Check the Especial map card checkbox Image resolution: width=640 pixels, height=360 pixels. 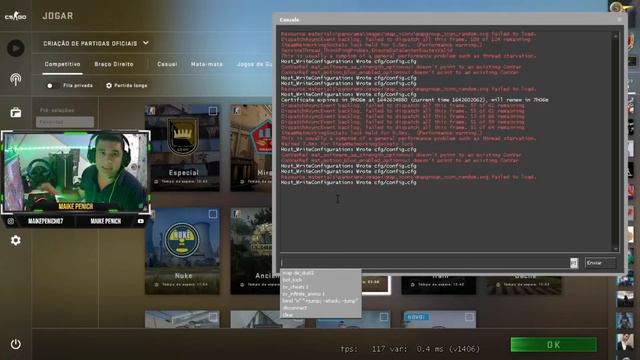[x=213, y=111]
